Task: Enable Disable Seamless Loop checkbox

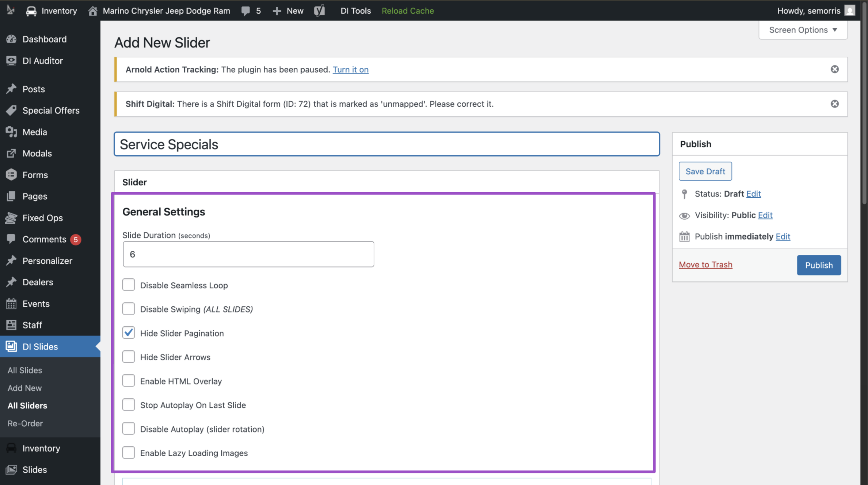Action: pos(129,285)
